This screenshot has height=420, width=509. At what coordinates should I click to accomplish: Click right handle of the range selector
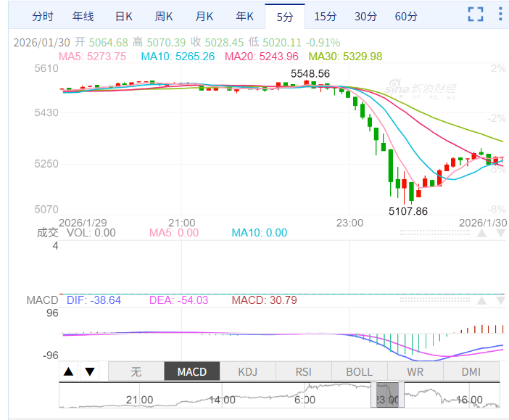pyautogui.click(x=401, y=395)
